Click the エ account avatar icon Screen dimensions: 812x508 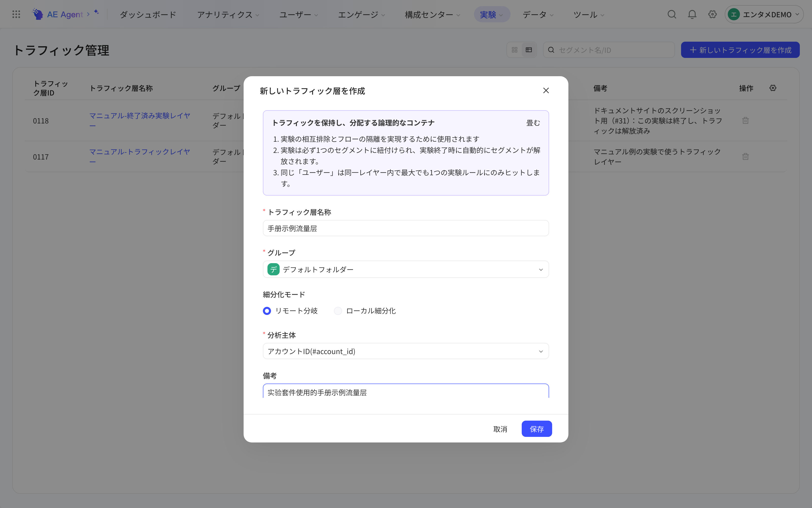[734, 14]
